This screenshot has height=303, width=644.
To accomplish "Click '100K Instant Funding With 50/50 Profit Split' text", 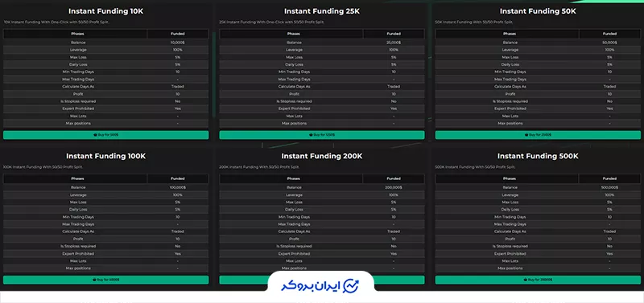I will tap(44, 167).
